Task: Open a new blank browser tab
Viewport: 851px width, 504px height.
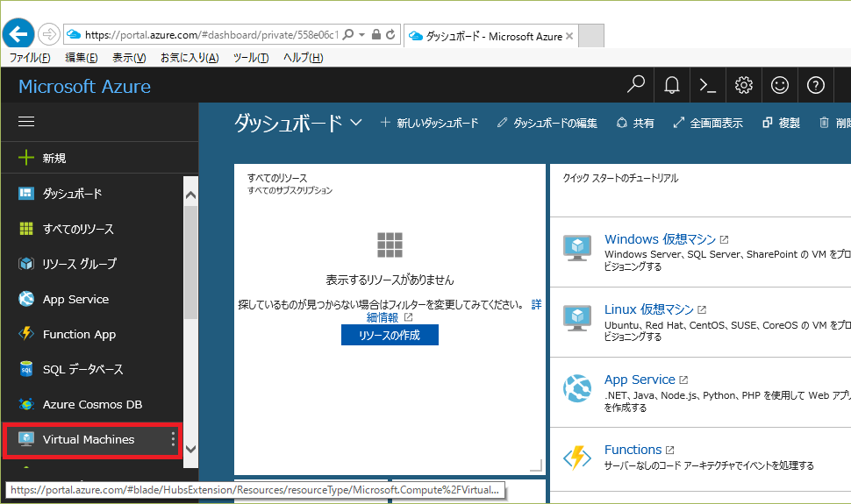Action: (x=591, y=36)
